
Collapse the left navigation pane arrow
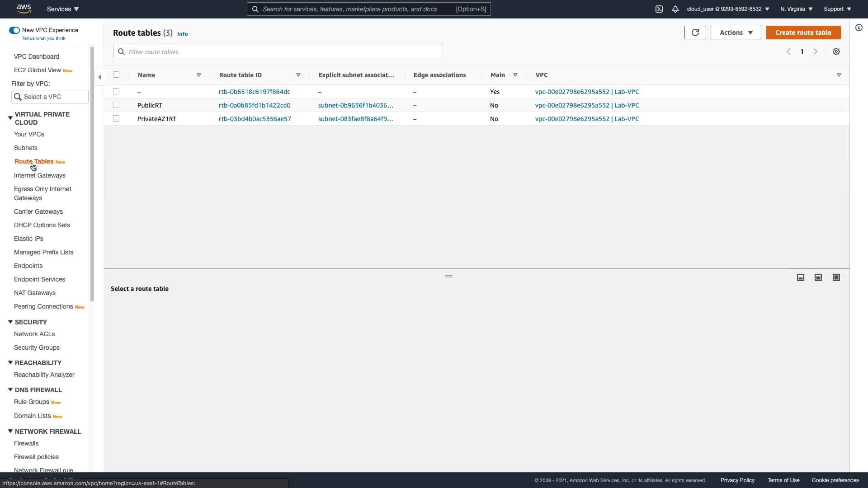[x=99, y=77]
